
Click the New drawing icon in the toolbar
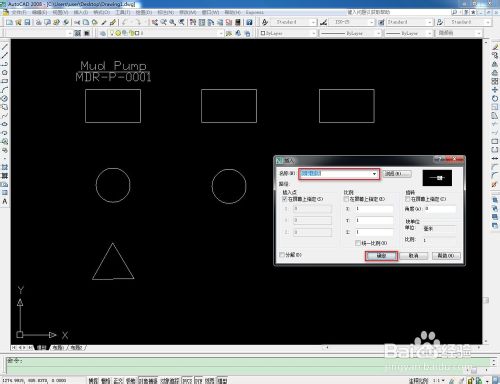[x=9, y=22]
